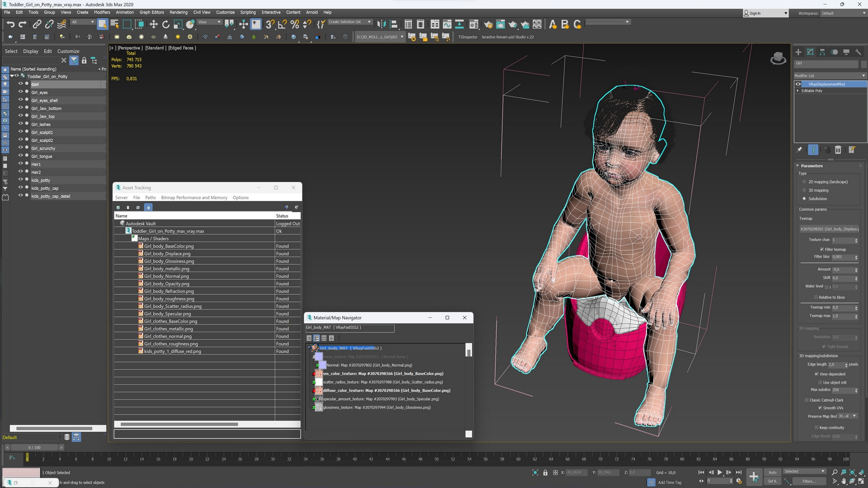The image size is (868, 488).
Task: Click the Redo arrow in main toolbar
Action: click(22, 24)
